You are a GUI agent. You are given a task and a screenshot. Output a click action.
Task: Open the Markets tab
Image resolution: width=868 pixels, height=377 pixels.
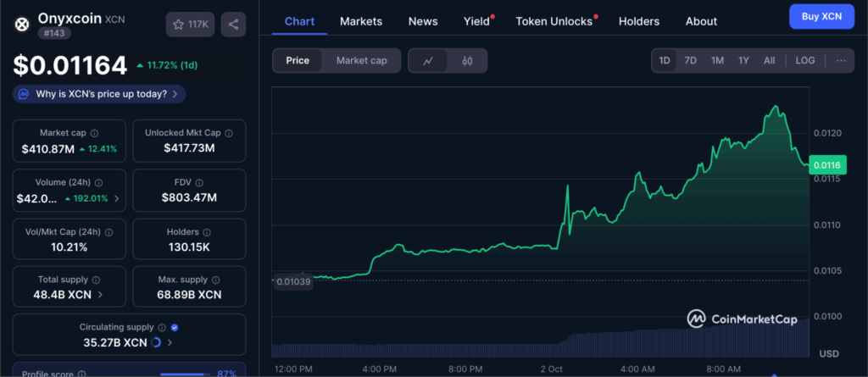[x=361, y=21]
